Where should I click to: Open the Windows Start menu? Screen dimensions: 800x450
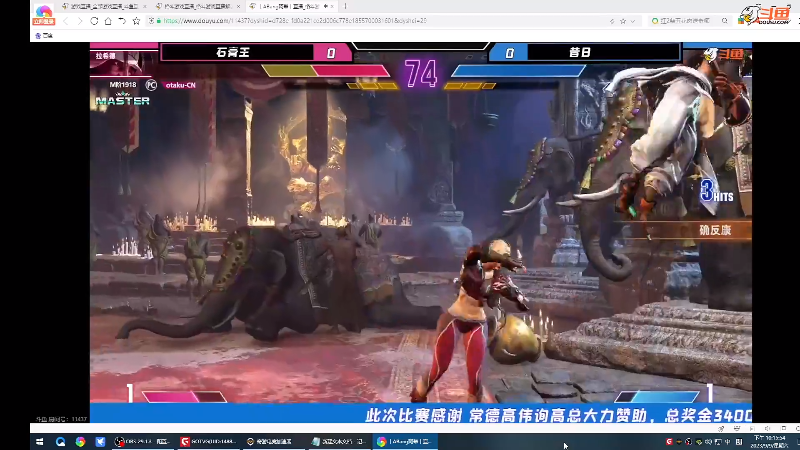point(39,442)
